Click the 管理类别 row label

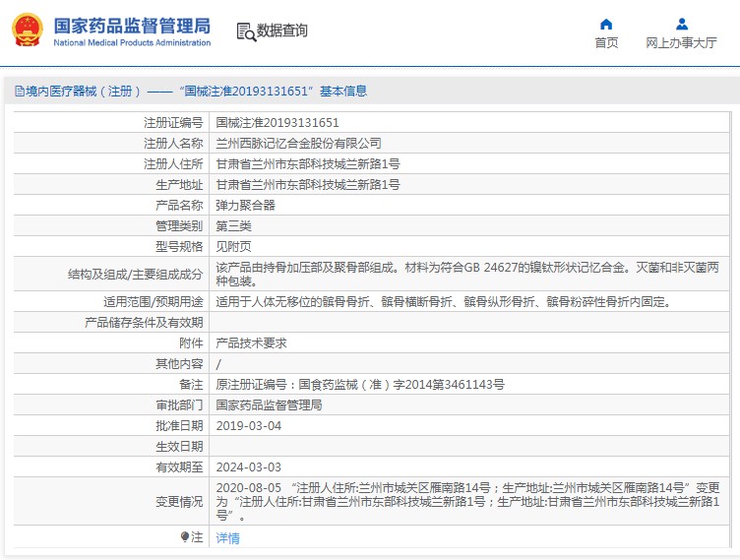(x=179, y=226)
